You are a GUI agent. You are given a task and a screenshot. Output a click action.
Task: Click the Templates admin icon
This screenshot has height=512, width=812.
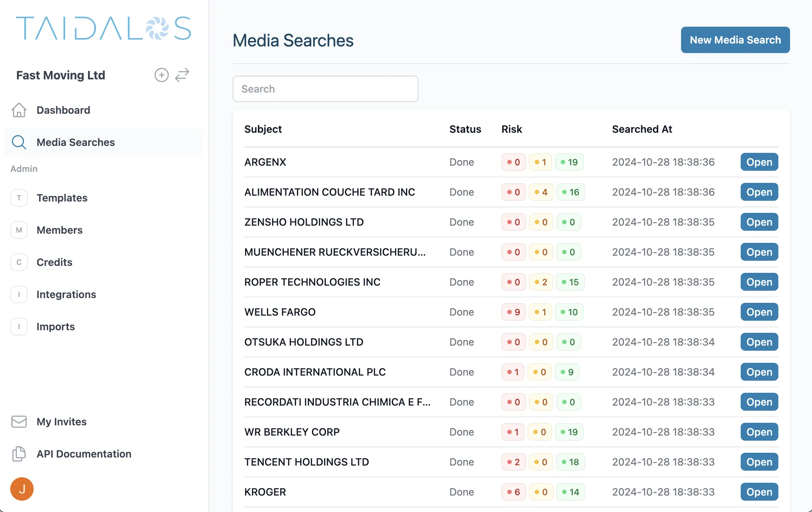pos(18,197)
